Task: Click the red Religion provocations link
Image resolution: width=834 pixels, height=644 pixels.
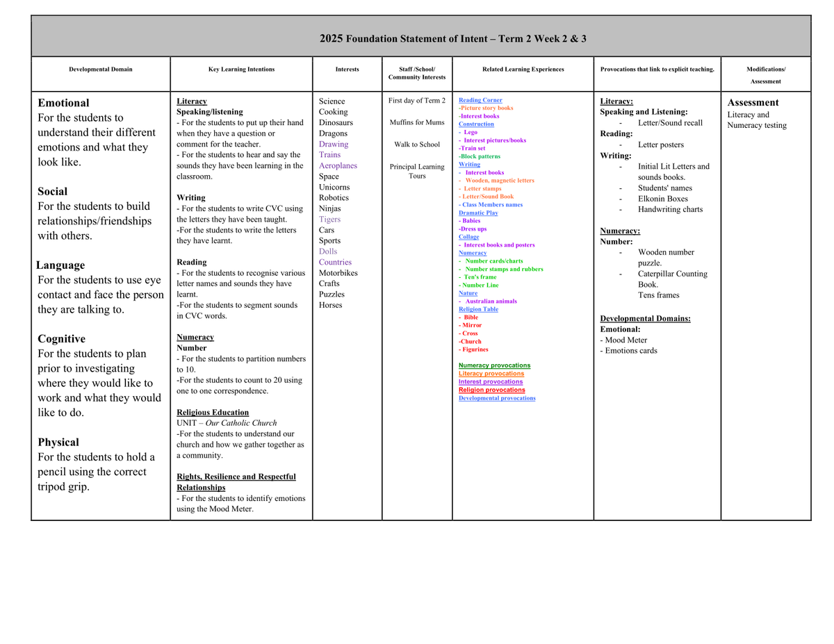Action: click(x=491, y=390)
